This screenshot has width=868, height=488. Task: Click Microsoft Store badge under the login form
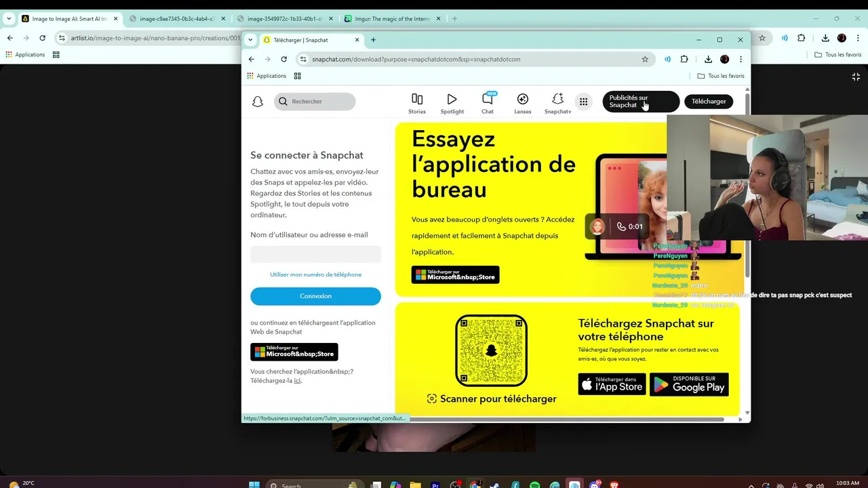click(x=294, y=352)
